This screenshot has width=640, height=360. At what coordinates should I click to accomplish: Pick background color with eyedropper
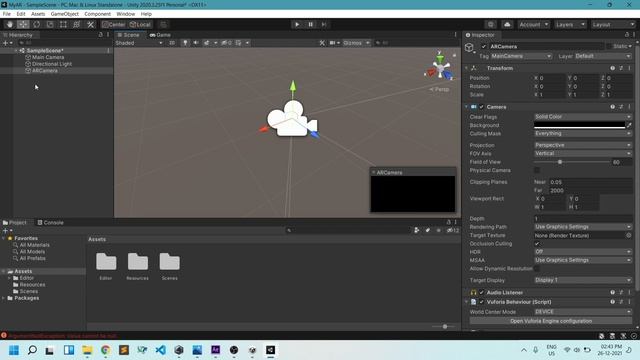click(x=629, y=125)
